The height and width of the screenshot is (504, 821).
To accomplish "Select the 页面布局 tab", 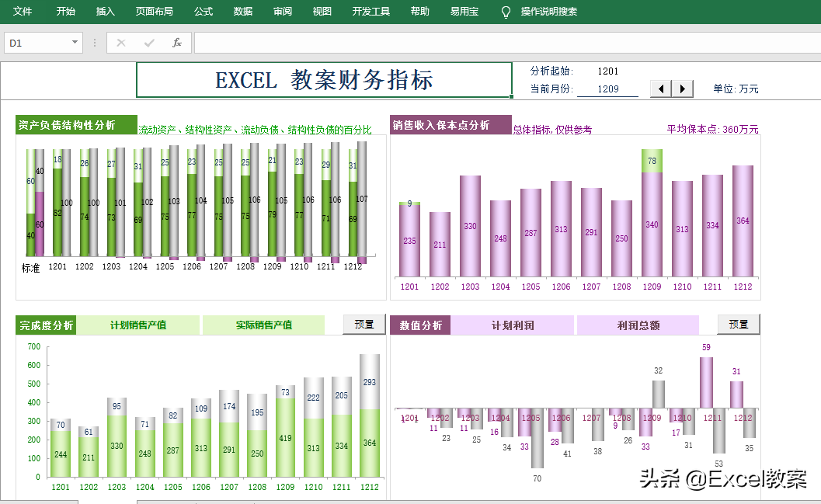I will [155, 11].
